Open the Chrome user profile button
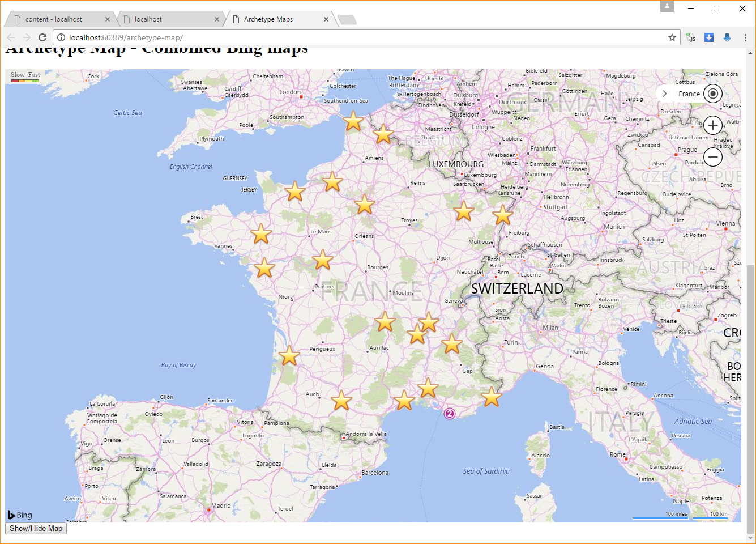 pyautogui.click(x=667, y=6)
